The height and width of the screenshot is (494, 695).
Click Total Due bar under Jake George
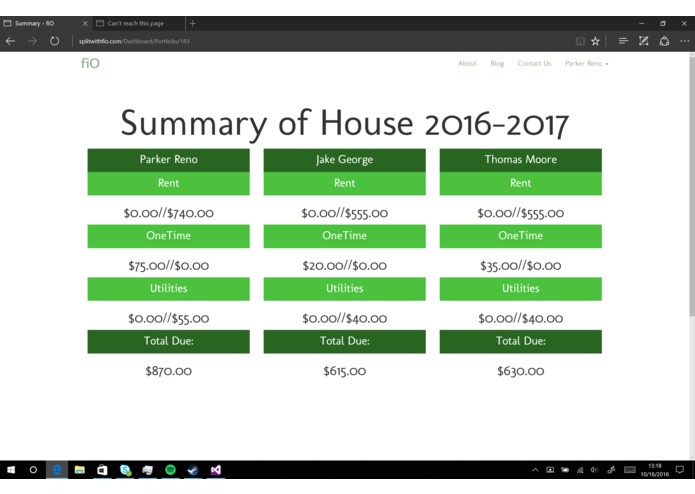click(344, 342)
